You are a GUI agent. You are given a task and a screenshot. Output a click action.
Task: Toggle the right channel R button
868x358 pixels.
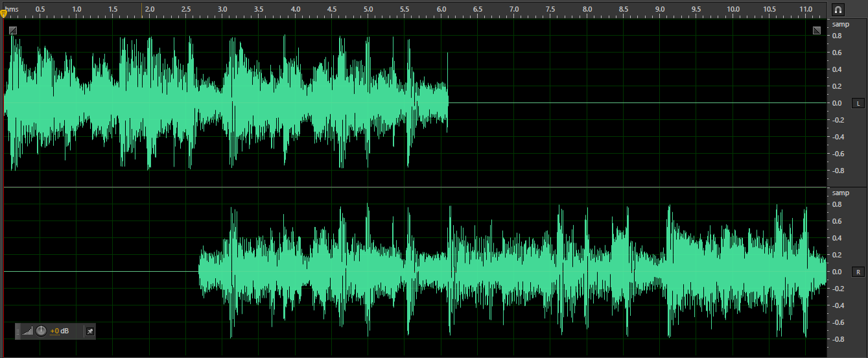click(858, 272)
